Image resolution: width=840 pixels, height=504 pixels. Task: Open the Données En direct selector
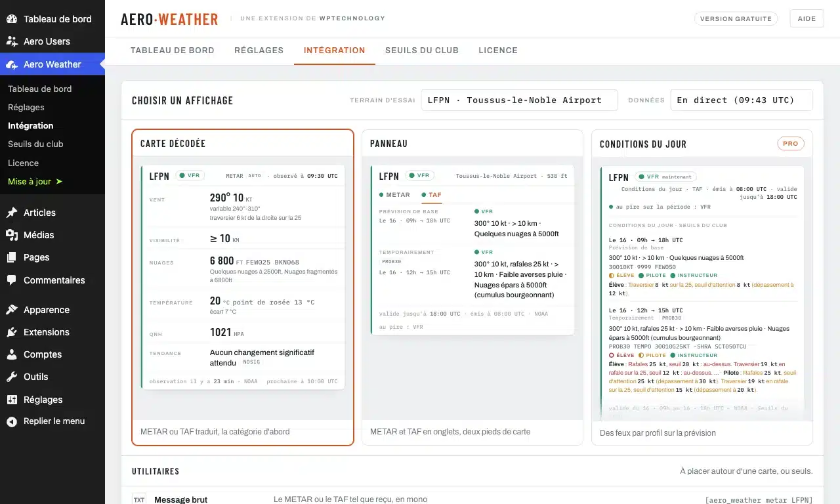(x=742, y=100)
